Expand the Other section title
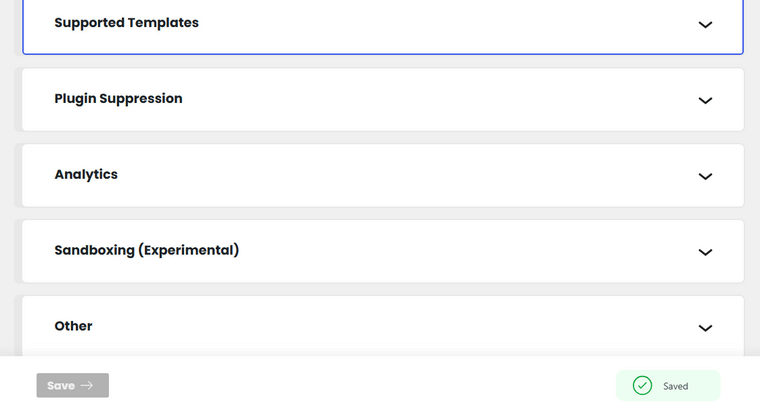The width and height of the screenshot is (760, 405). [73, 326]
